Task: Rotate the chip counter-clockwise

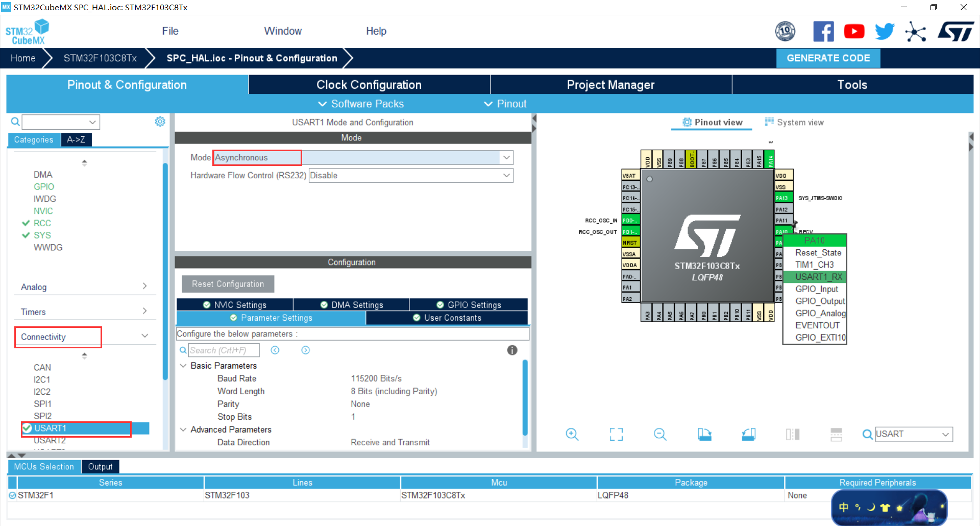Action: coord(748,434)
